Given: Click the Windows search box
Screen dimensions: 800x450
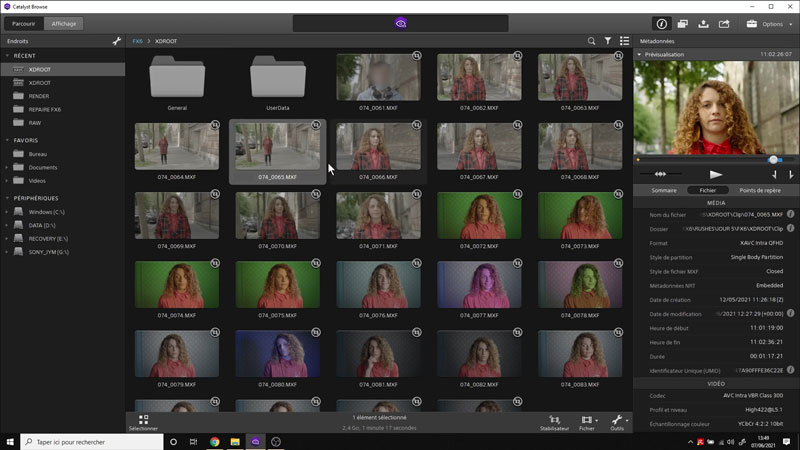Looking at the screenshot, I should (x=92, y=442).
